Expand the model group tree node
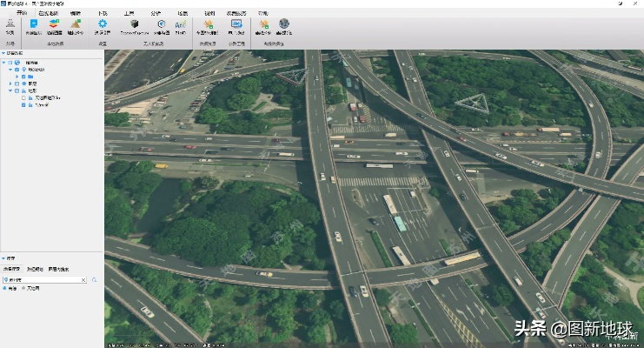 pyautogui.click(x=9, y=84)
